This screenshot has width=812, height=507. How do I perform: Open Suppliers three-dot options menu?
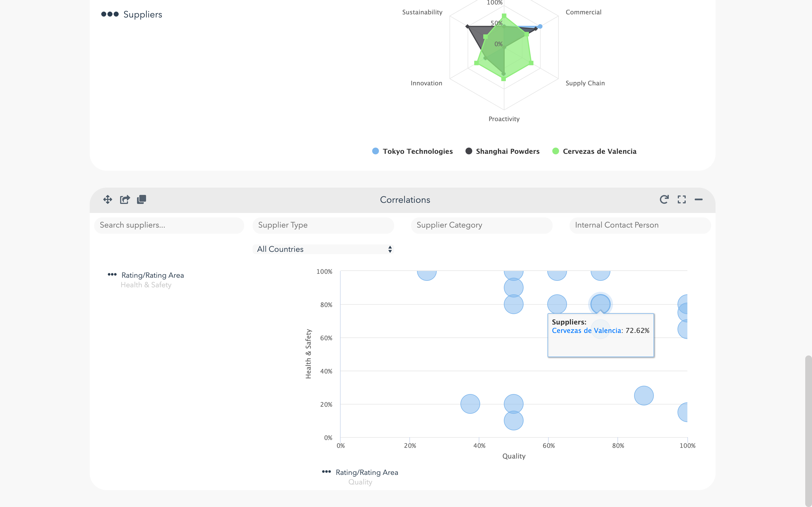tap(110, 14)
